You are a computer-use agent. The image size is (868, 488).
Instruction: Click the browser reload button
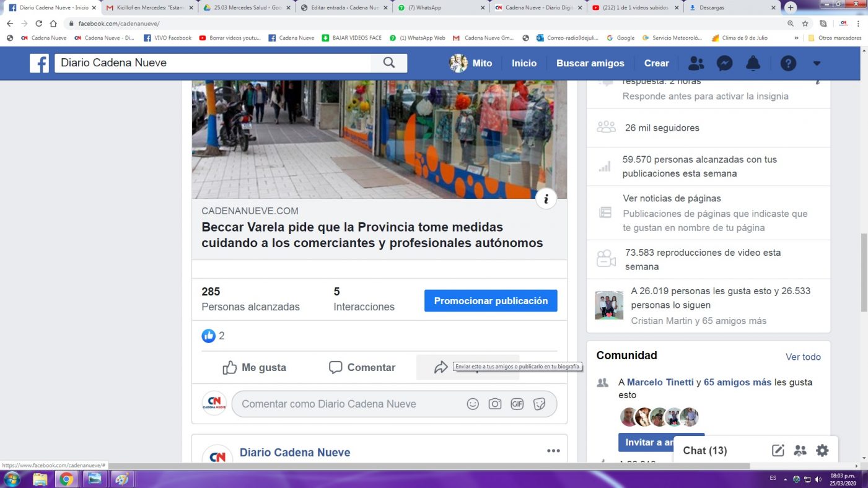tap(38, 24)
